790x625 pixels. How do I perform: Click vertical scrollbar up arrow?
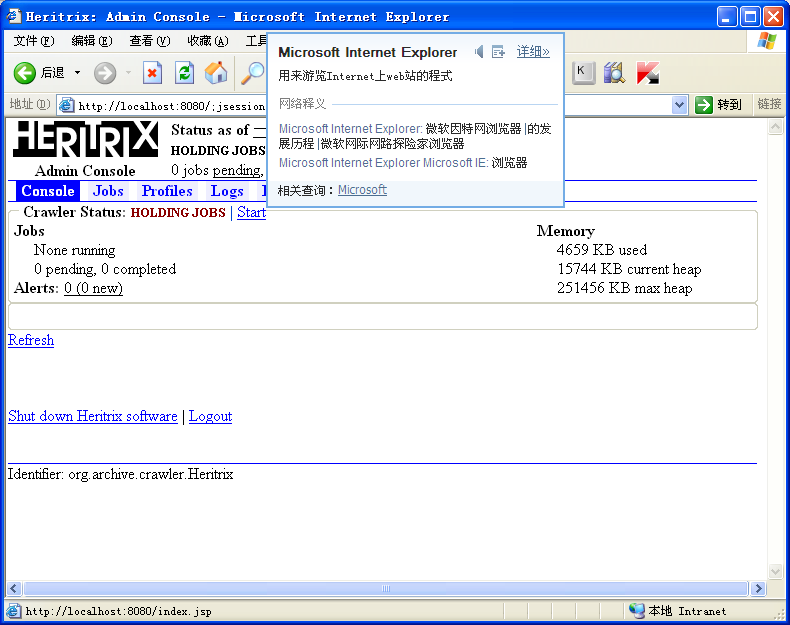775,127
